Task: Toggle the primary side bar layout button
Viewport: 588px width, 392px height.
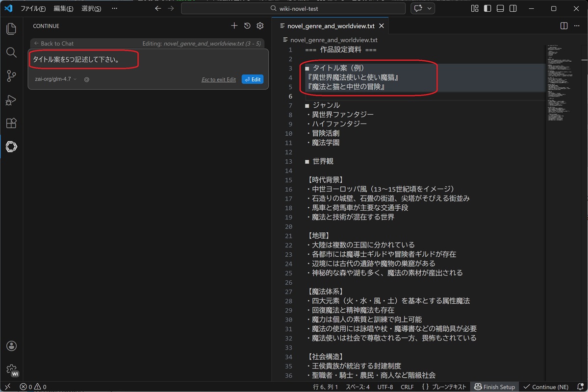Action: click(487, 9)
